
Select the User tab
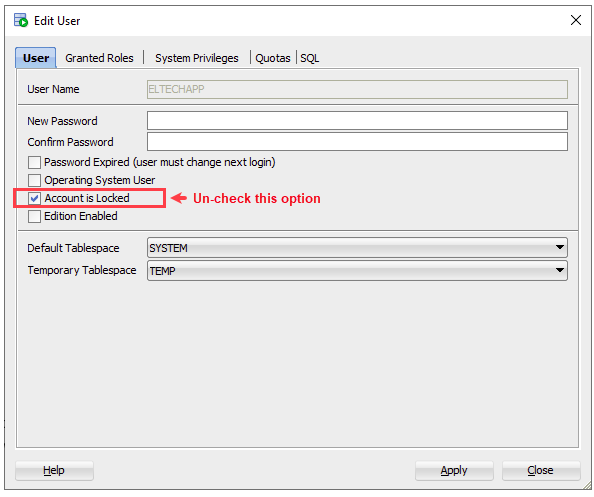(36, 58)
